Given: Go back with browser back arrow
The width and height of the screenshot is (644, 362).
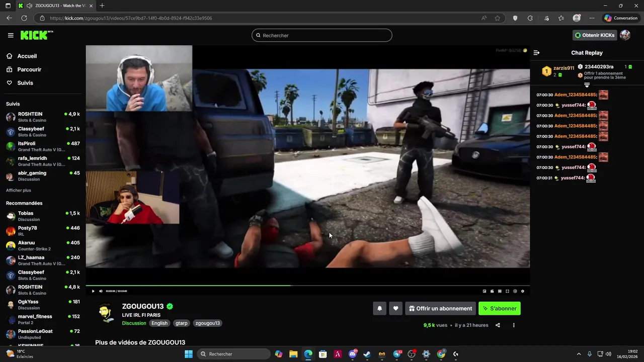Looking at the screenshot, I should click(9, 18).
